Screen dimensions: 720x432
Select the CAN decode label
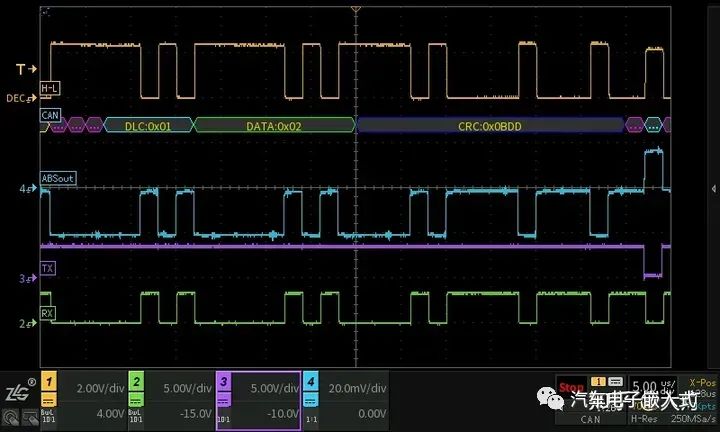point(50,115)
